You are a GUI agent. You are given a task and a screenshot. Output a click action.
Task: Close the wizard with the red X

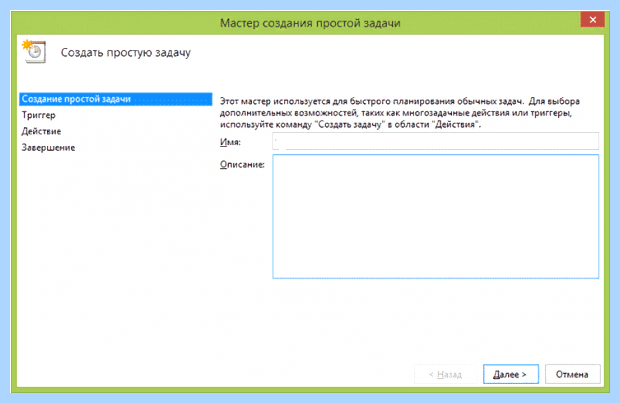[592, 20]
